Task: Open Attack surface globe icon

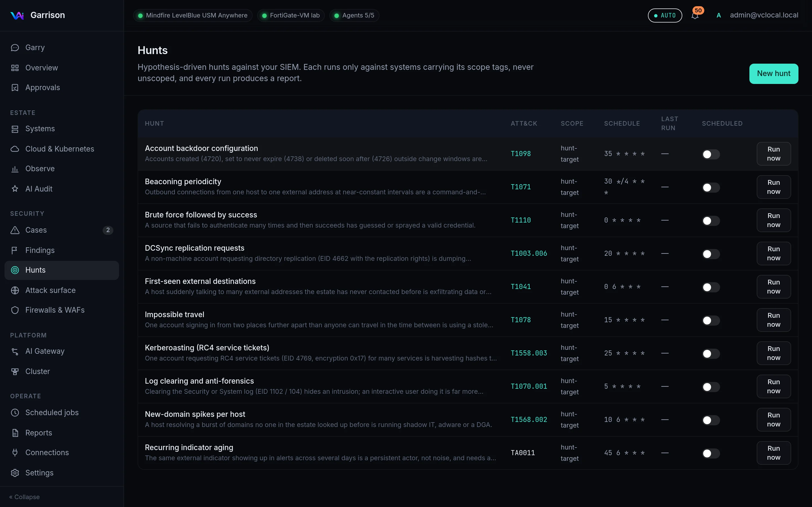Action: pos(15,290)
